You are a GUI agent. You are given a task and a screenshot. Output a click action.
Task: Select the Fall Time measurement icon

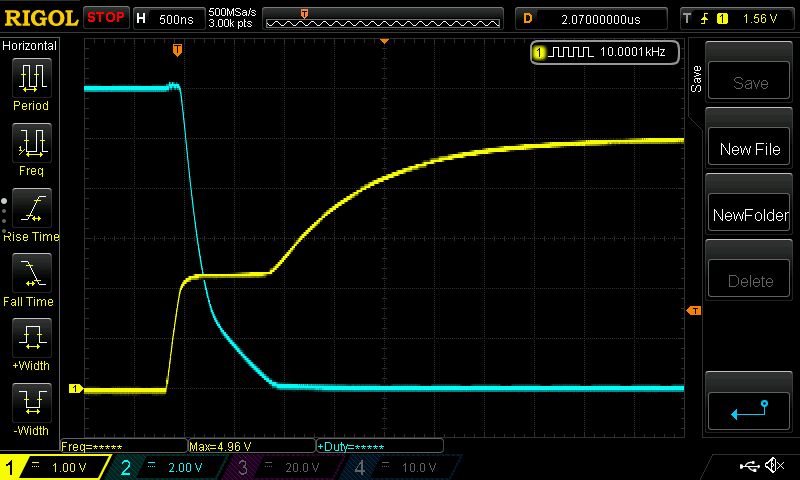click(32, 273)
